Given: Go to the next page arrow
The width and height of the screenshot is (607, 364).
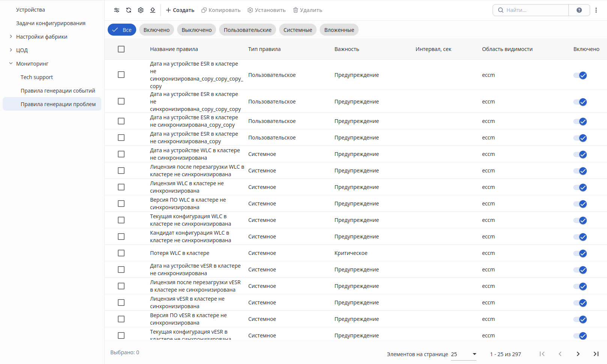Looking at the screenshot, I should pyautogui.click(x=578, y=354).
